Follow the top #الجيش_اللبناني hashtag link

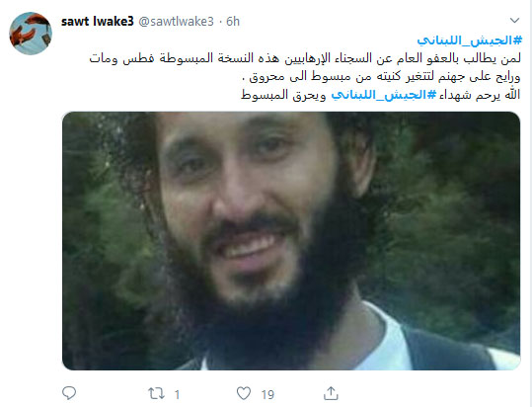[x=470, y=41]
